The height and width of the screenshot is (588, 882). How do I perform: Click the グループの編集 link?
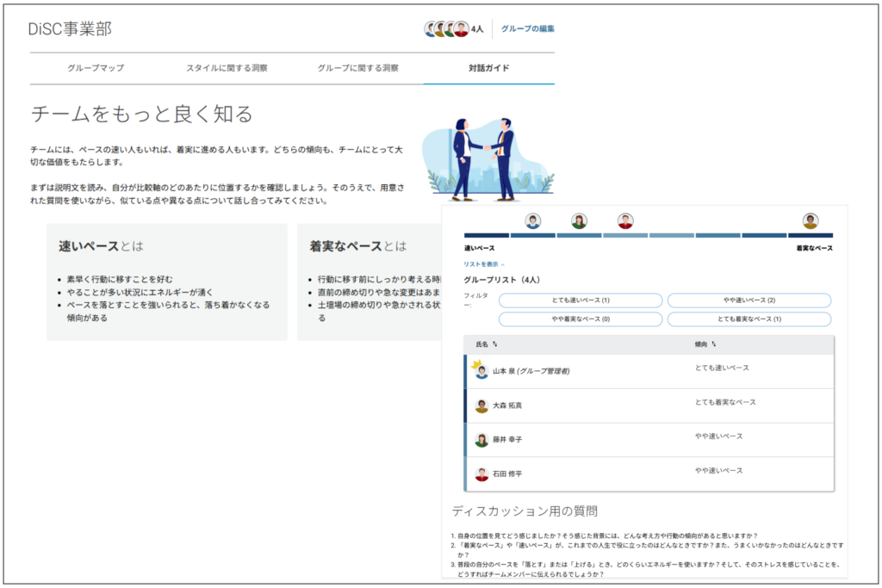pyautogui.click(x=527, y=28)
